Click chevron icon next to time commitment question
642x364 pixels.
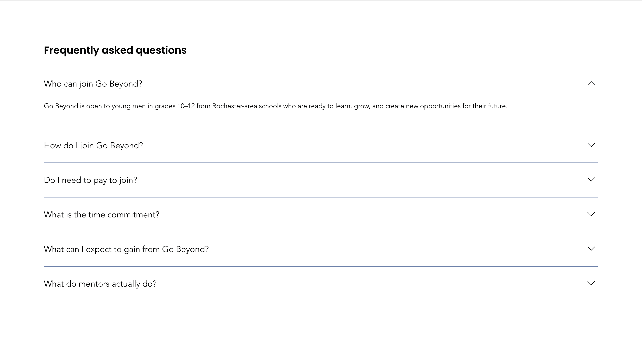point(591,214)
